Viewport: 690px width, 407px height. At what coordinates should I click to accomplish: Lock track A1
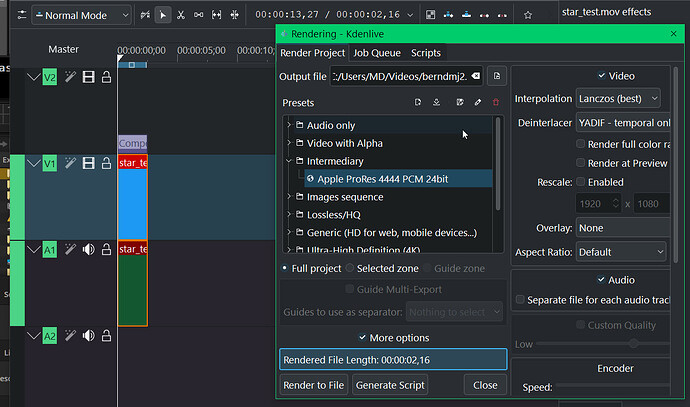[x=106, y=249]
